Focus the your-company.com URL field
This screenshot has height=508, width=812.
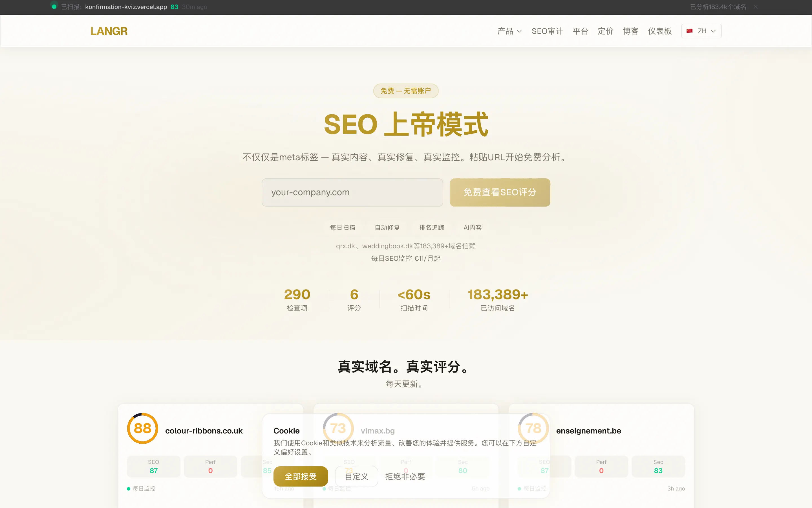[x=352, y=192]
